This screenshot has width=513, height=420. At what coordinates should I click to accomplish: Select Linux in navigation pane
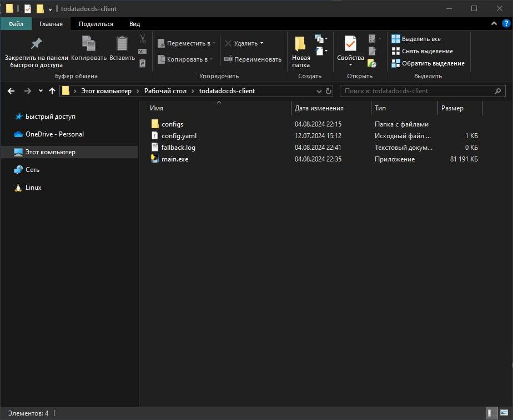(28, 188)
